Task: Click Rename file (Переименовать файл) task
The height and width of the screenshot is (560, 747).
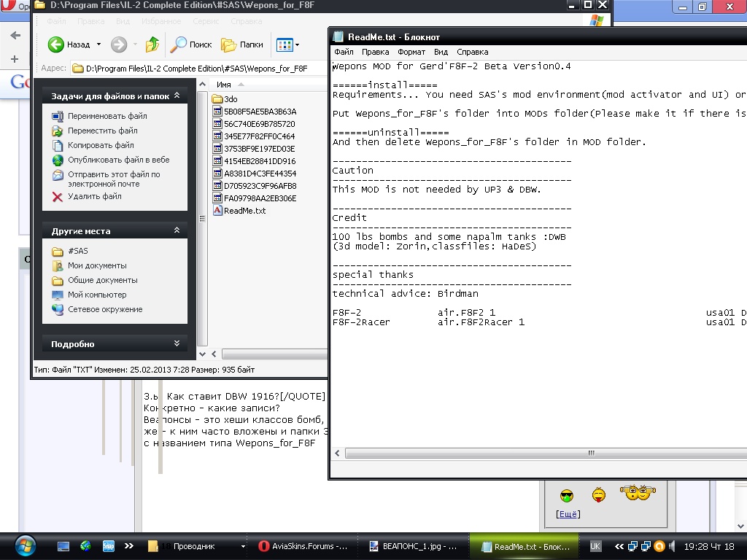Action: [x=107, y=116]
